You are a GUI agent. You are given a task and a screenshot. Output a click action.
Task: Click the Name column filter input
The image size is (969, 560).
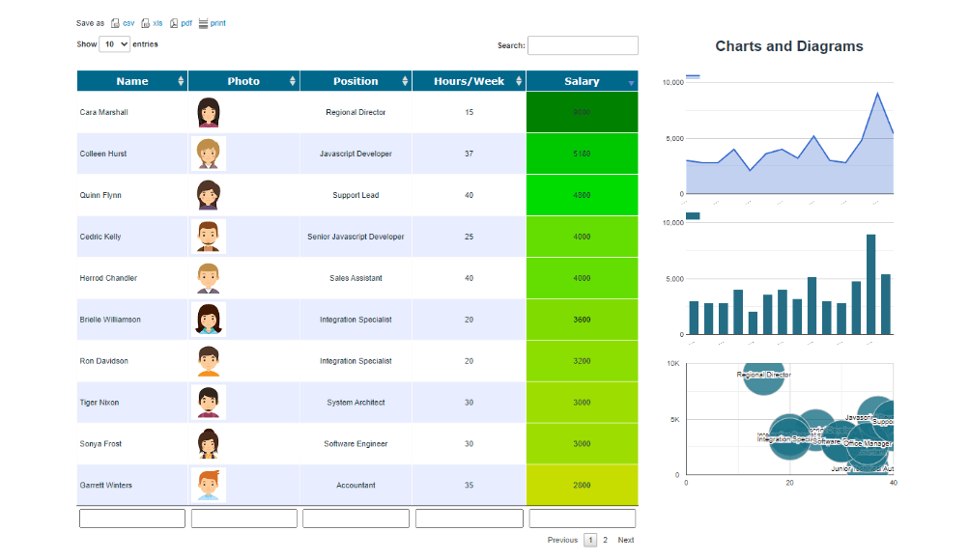[x=132, y=518]
